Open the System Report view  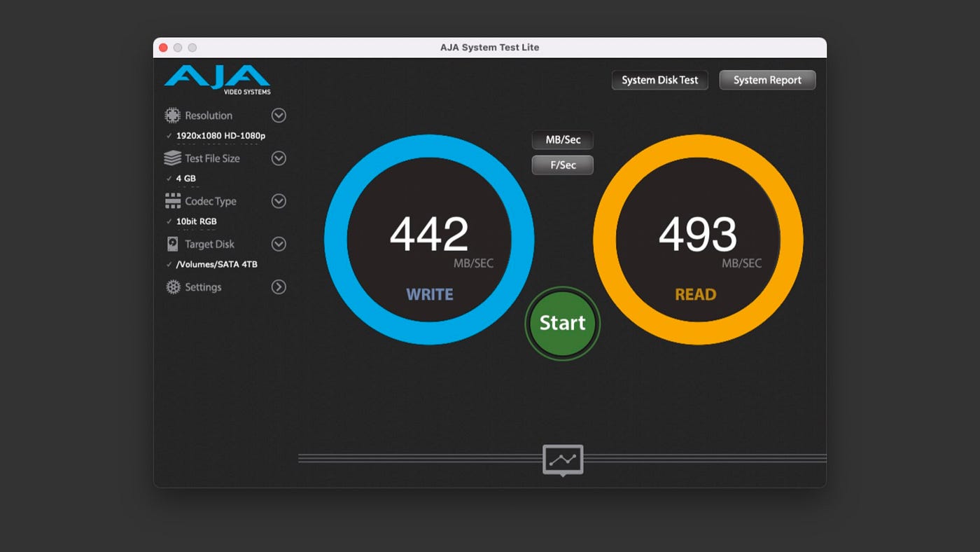point(767,80)
